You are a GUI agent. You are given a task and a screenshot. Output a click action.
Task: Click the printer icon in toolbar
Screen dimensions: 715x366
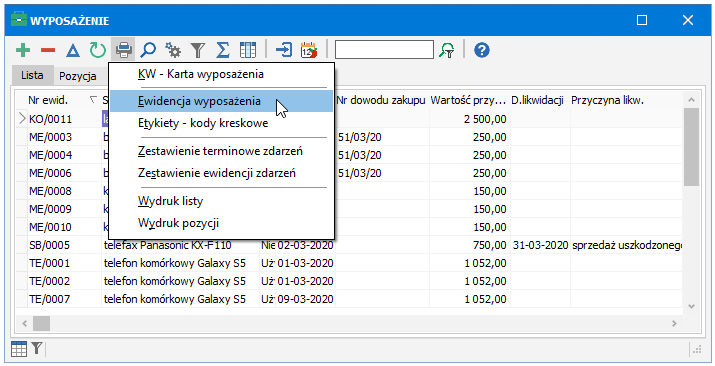(x=124, y=50)
